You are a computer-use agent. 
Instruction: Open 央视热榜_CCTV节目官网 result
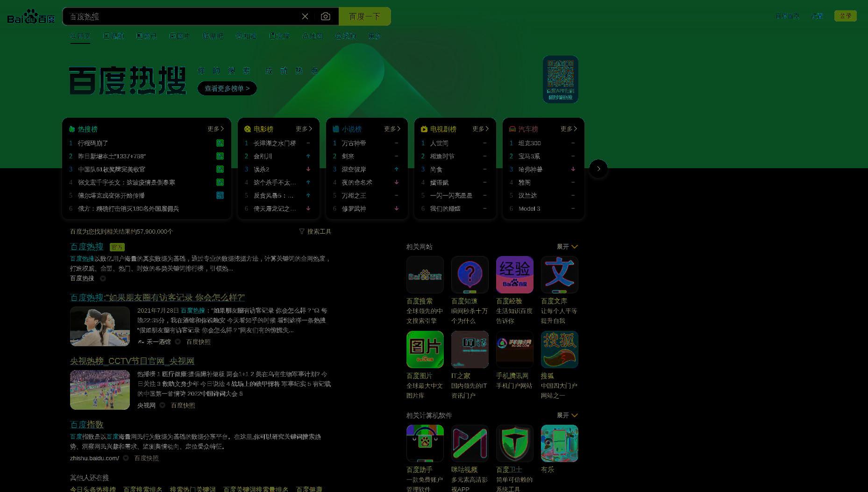coord(132,361)
